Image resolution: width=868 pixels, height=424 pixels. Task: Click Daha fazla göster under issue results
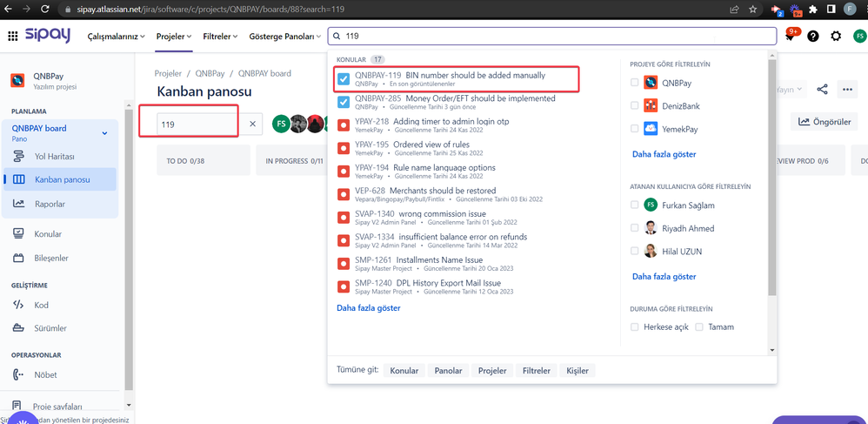(x=369, y=307)
